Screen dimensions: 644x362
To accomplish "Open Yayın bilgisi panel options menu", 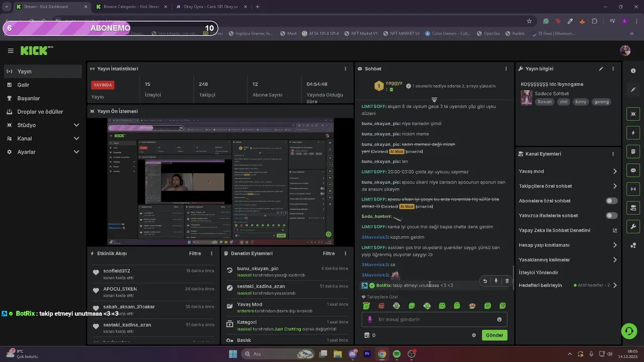I will point(613,69).
